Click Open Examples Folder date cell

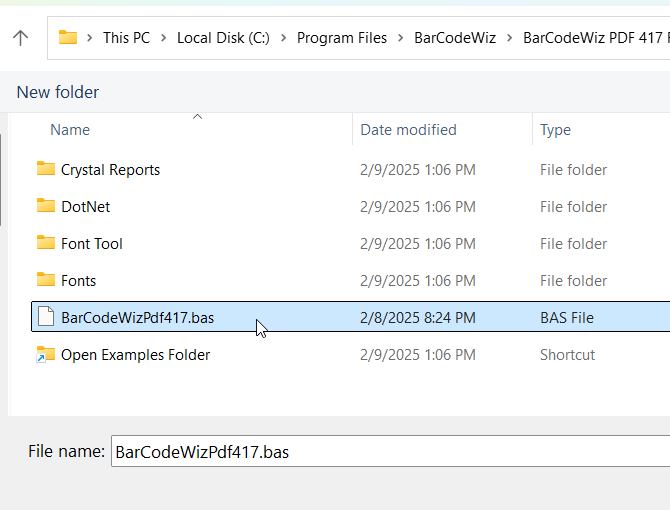(x=417, y=355)
